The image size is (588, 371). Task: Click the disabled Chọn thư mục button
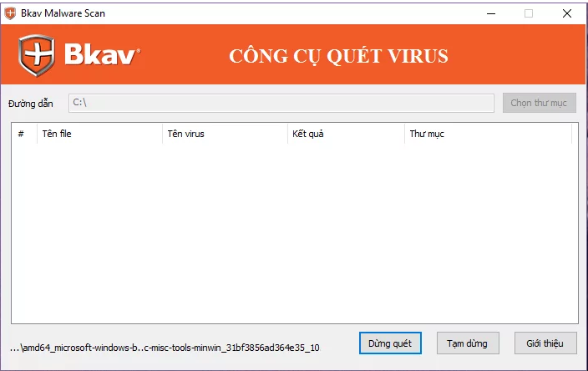(x=540, y=103)
